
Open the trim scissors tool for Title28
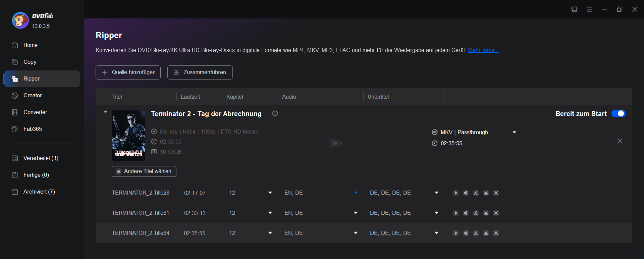486,193
